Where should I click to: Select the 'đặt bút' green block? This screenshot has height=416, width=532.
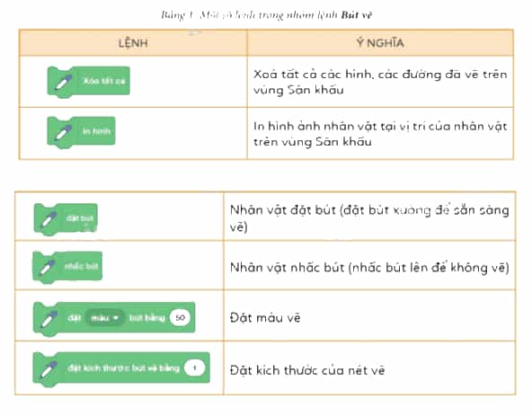66,219
